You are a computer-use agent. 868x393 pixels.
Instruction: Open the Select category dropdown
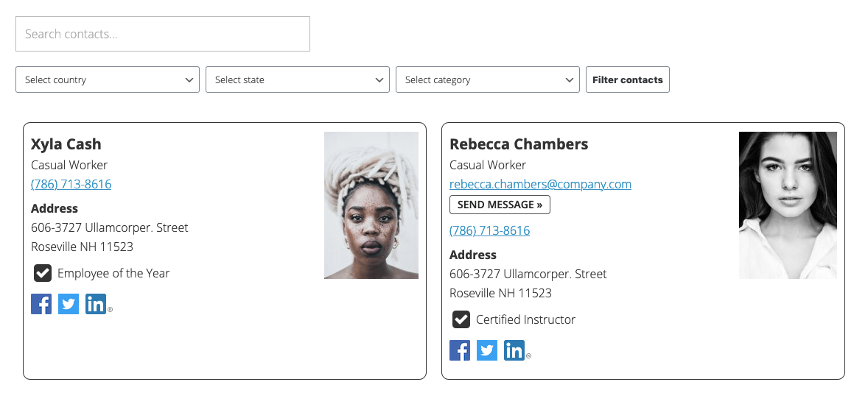tap(488, 79)
